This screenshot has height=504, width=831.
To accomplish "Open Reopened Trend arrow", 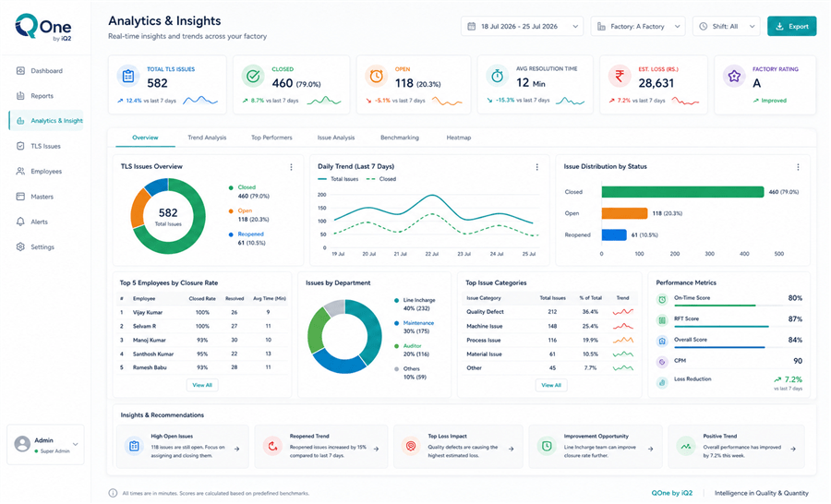I will point(376,449).
